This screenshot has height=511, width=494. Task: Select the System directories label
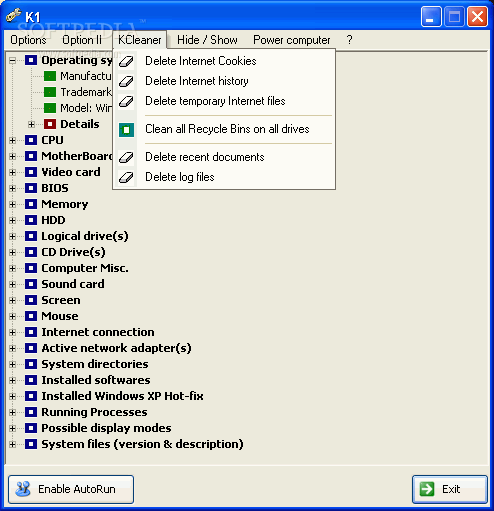[95, 364]
